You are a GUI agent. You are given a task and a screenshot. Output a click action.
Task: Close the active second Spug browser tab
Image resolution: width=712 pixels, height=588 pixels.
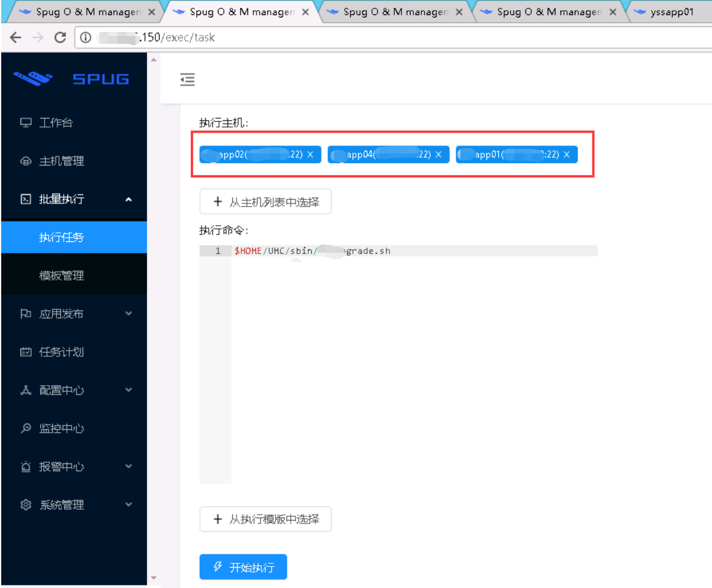pyautogui.click(x=306, y=12)
